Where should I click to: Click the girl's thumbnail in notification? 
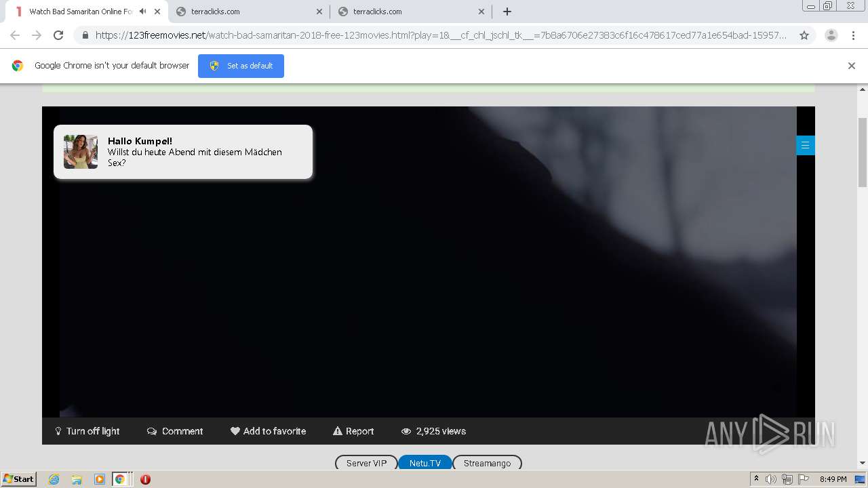(81, 151)
